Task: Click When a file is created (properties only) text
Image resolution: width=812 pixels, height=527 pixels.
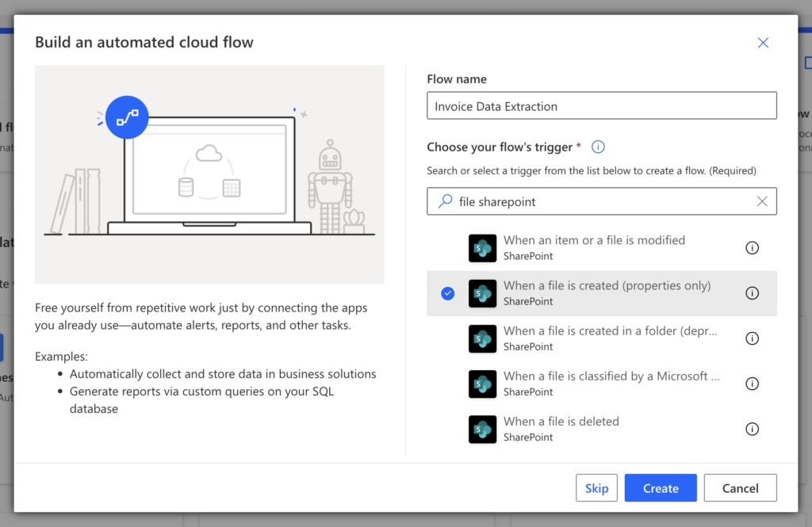Action: [607, 286]
